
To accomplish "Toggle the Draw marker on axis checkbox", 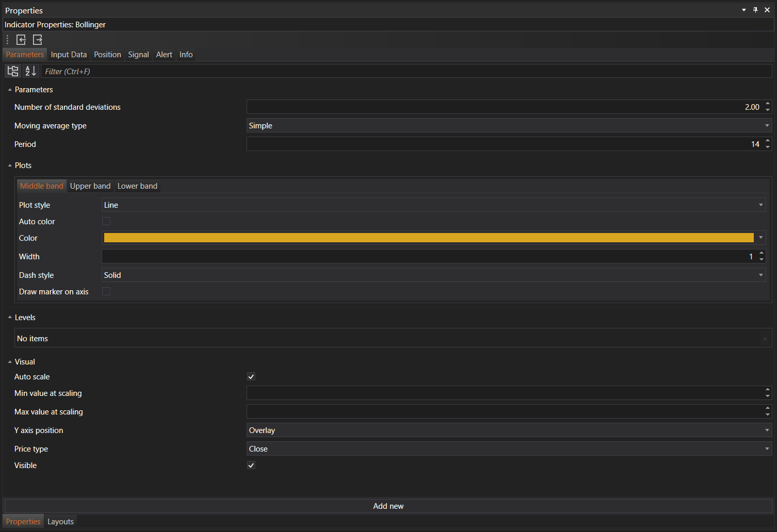I will (106, 292).
